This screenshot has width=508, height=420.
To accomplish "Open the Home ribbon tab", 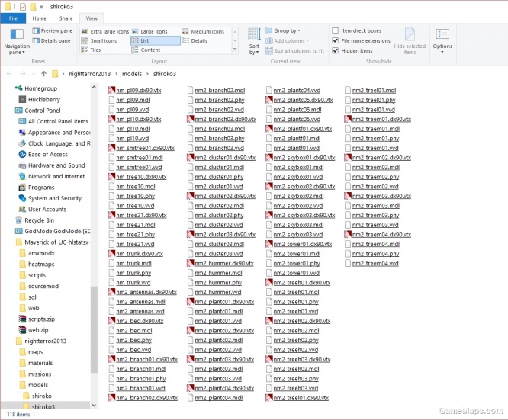I will pyautogui.click(x=39, y=18).
